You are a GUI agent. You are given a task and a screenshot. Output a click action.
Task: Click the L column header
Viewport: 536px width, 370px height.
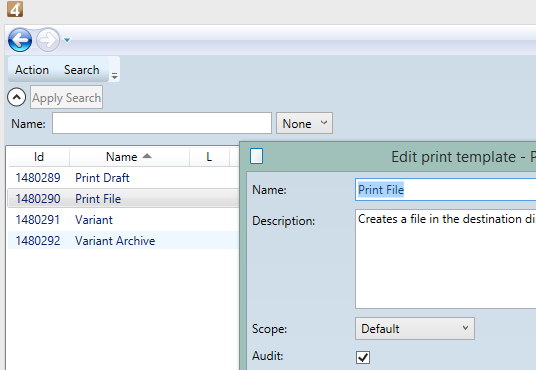coord(209,157)
